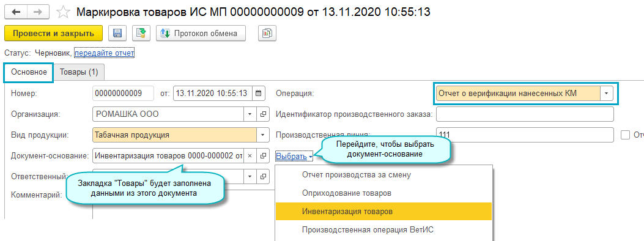Click the Вид продукции field Табачная продукция

[174, 135]
